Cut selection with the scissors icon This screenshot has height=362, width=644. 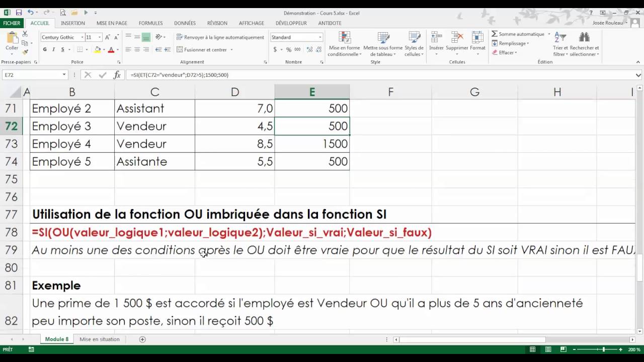[x=25, y=34]
